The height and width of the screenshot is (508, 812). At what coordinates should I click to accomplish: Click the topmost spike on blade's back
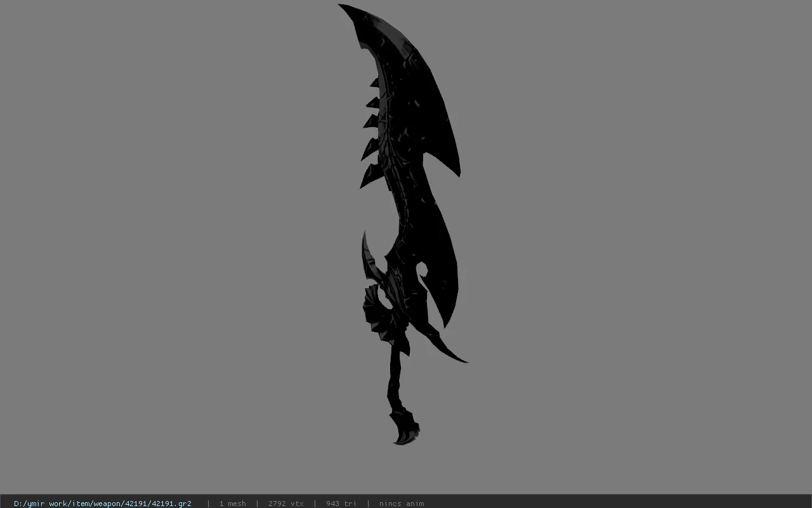tap(374, 83)
